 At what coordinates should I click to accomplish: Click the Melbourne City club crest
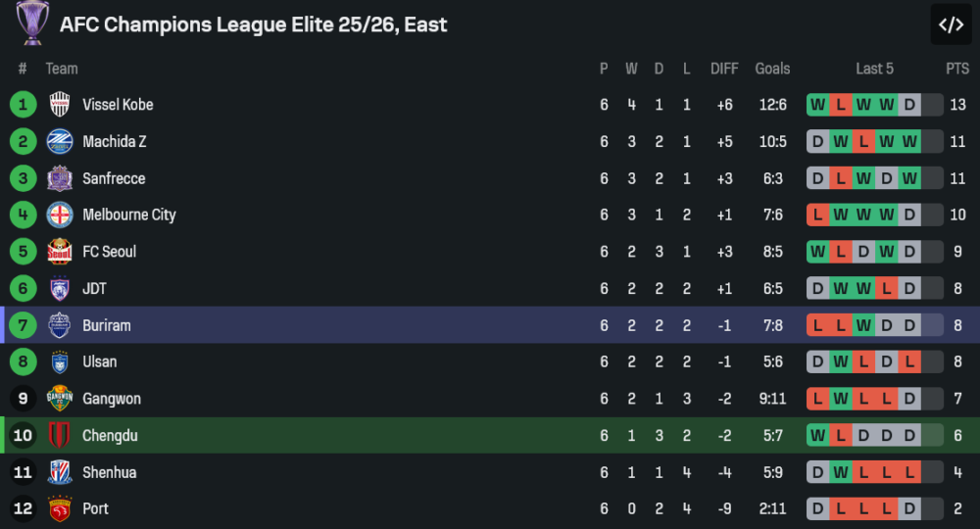(60, 215)
